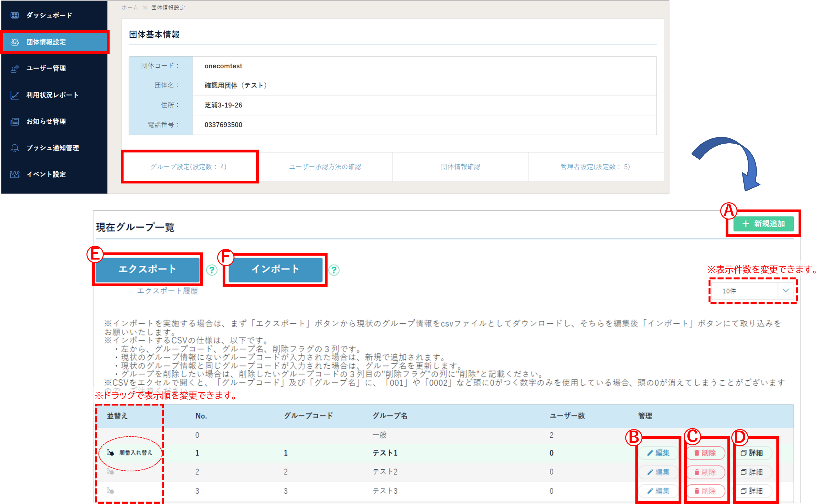
Task: Click reorder drag handle for テスト3 row
Action: pos(110,491)
